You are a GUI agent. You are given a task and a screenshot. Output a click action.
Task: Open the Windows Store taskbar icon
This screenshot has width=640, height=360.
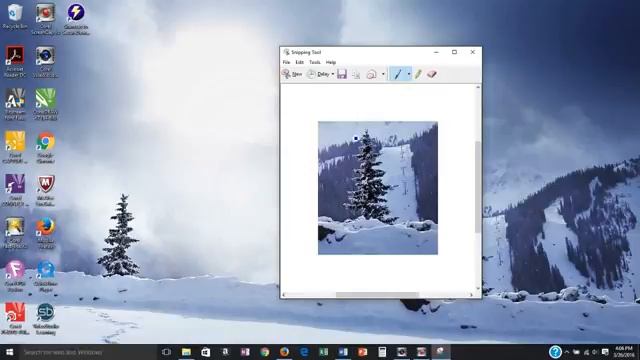point(206,352)
